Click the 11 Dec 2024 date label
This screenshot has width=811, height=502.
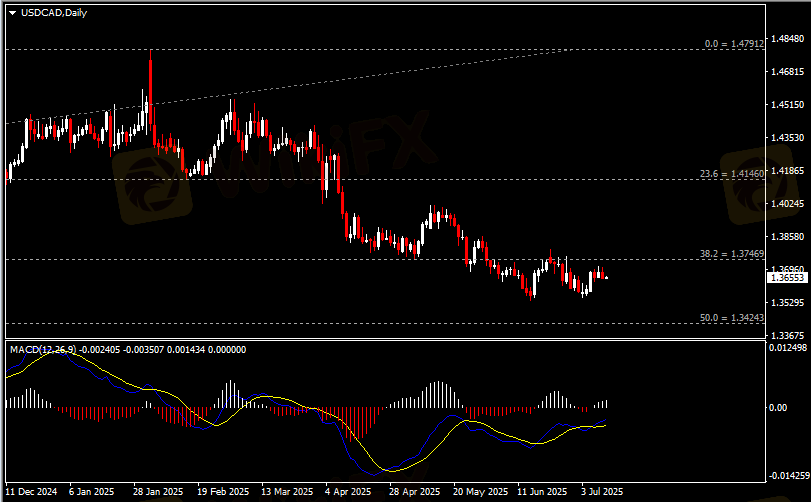click(x=31, y=492)
